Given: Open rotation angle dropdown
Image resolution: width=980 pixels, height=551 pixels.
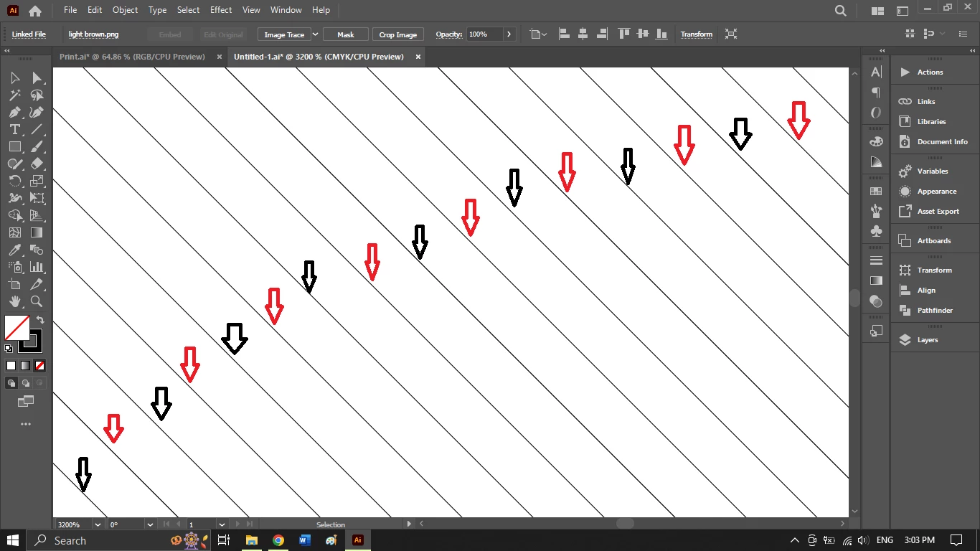Looking at the screenshot, I should pos(150,524).
